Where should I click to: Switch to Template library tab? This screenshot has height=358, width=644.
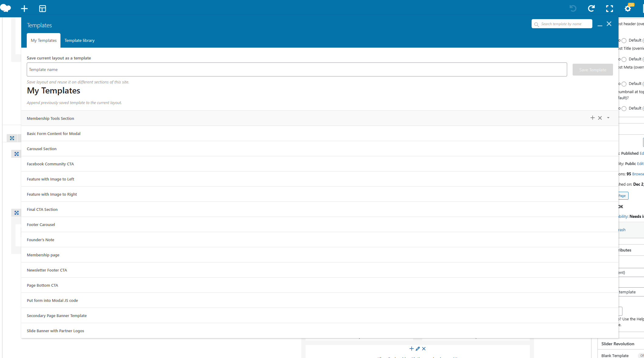coord(79,40)
